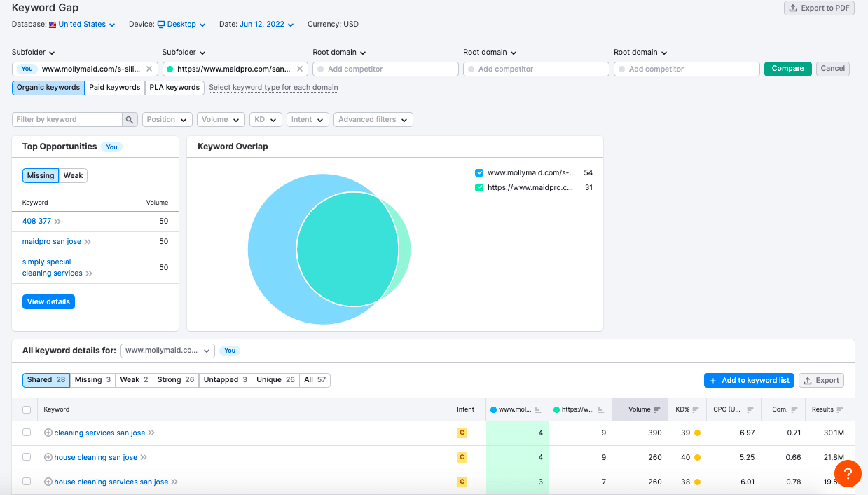This screenshot has width=868, height=495.
Task: Click the orange help question mark icon
Action: (x=848, y=473)
